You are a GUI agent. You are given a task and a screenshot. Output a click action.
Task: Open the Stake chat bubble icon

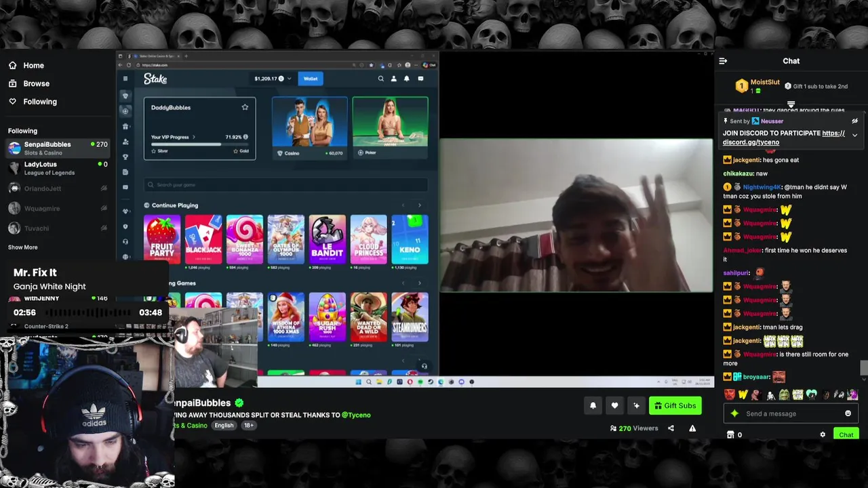(x=420, y=79)
